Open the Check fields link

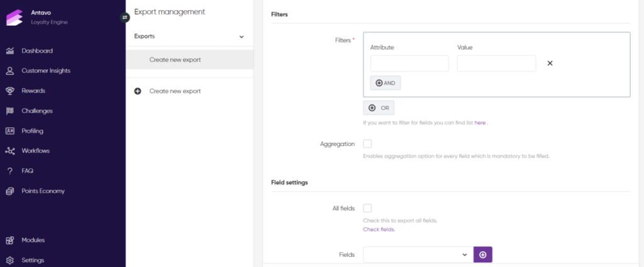point(379,230)
